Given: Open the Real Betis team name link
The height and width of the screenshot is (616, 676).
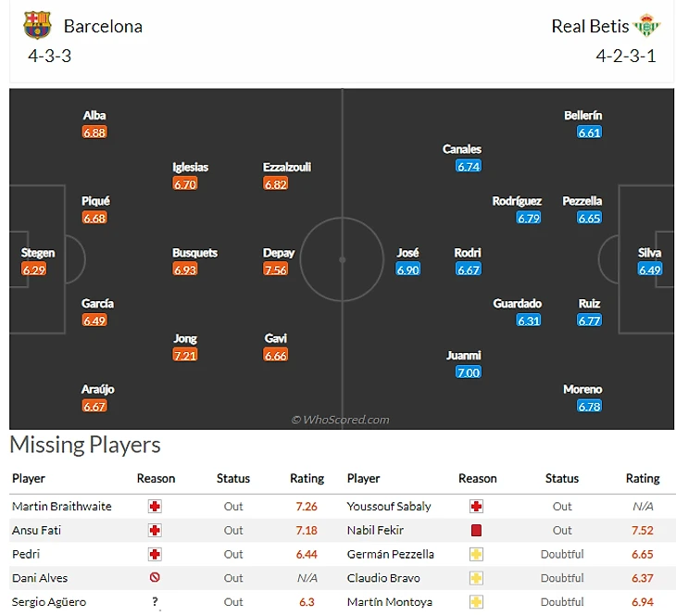Looking at the screenshot, I should (590, 26).
